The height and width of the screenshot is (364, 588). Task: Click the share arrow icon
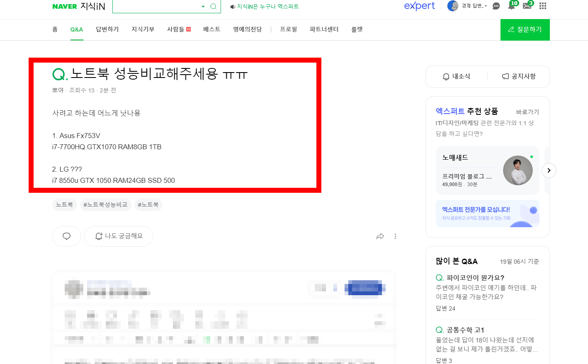[380, 236]
